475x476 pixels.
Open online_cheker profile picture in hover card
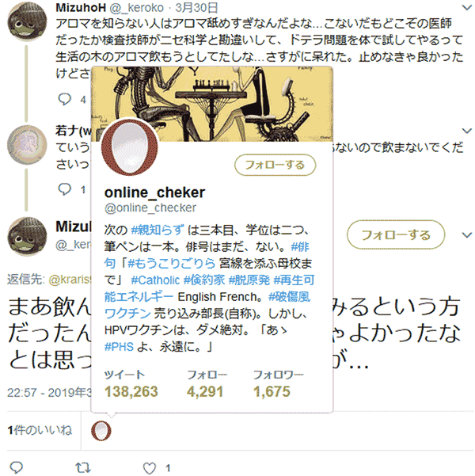(130, 147)
